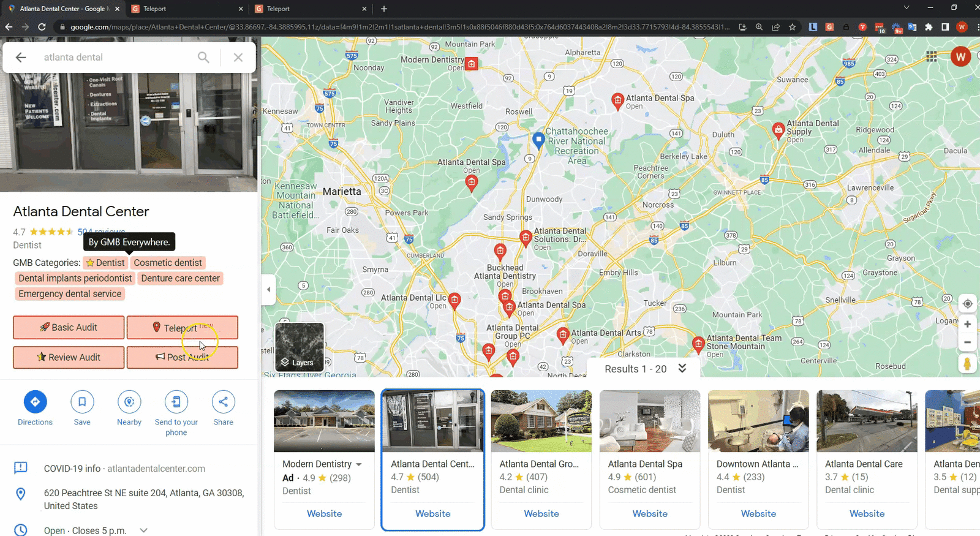
Task: Open Website link for Atlanta Dental Center card
Action: 432,513
